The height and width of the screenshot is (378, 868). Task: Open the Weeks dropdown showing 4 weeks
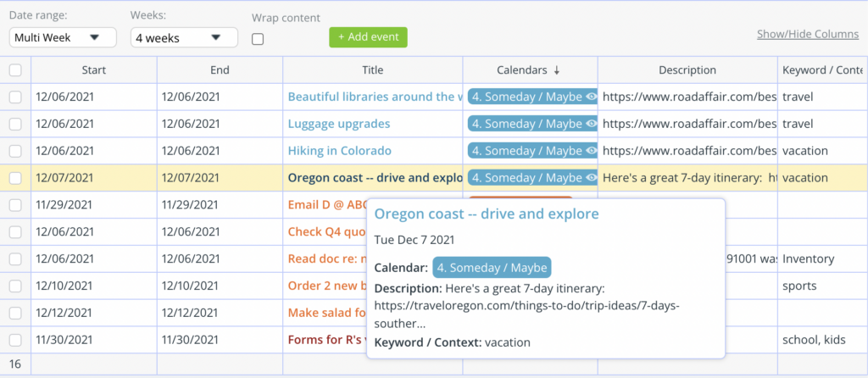tap(184, 37)
